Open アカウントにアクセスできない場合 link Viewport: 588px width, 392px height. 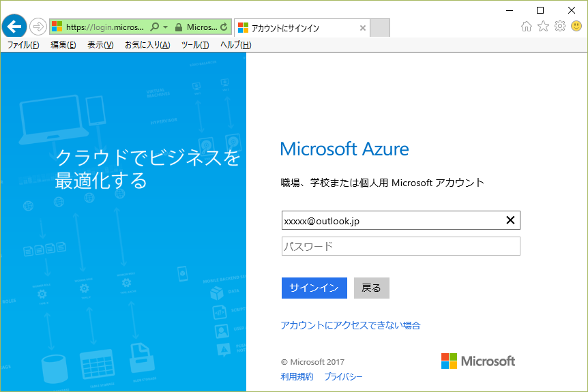(351, 325)
